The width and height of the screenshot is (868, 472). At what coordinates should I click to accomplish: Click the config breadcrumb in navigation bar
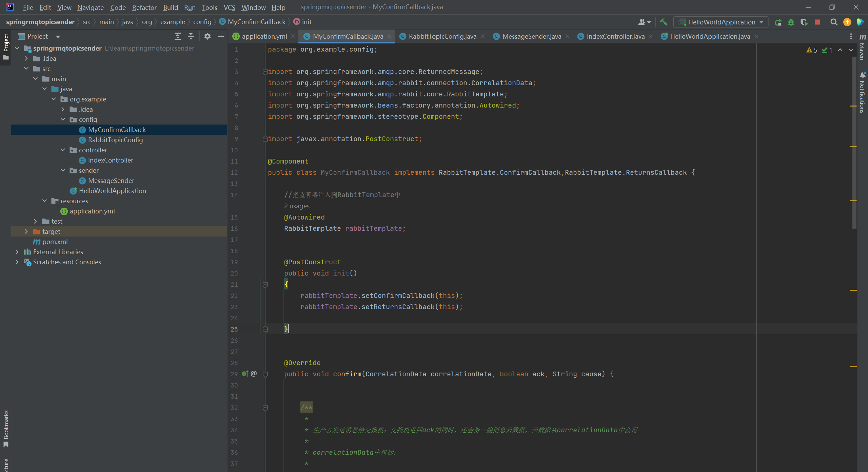(x=202, y=22)
